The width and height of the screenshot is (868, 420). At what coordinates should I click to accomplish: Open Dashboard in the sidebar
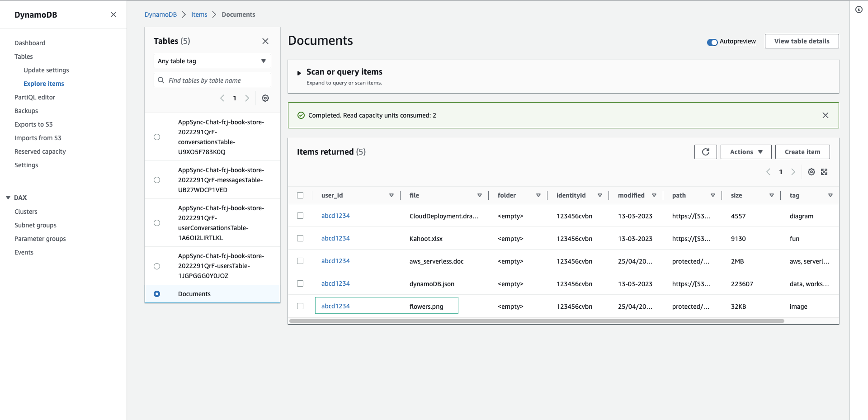[30, 43]
